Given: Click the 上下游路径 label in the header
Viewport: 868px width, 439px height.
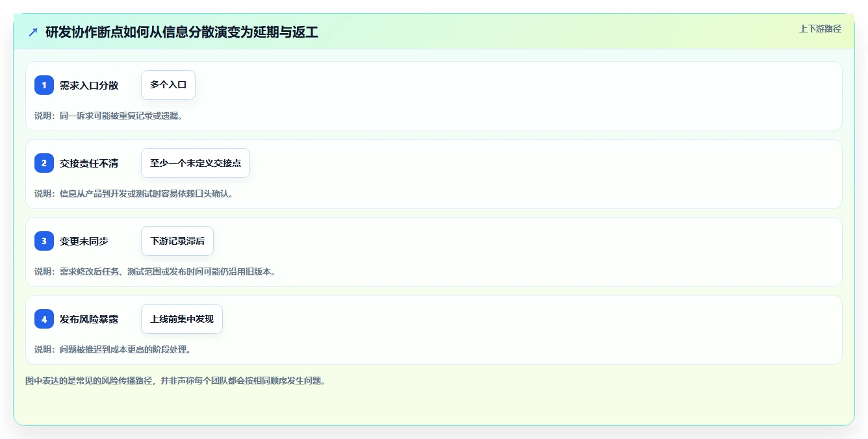Looking at the screenshot, I should pyautogui.click(x=820, y=29).
